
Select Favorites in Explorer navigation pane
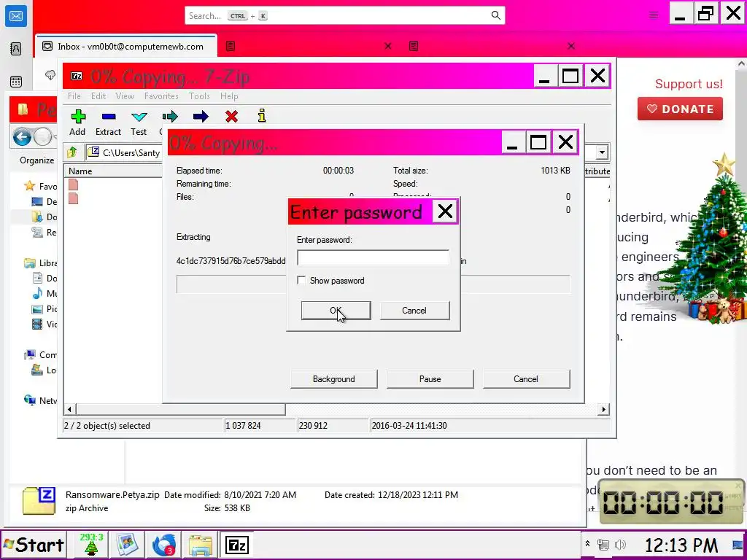point(41,186)
